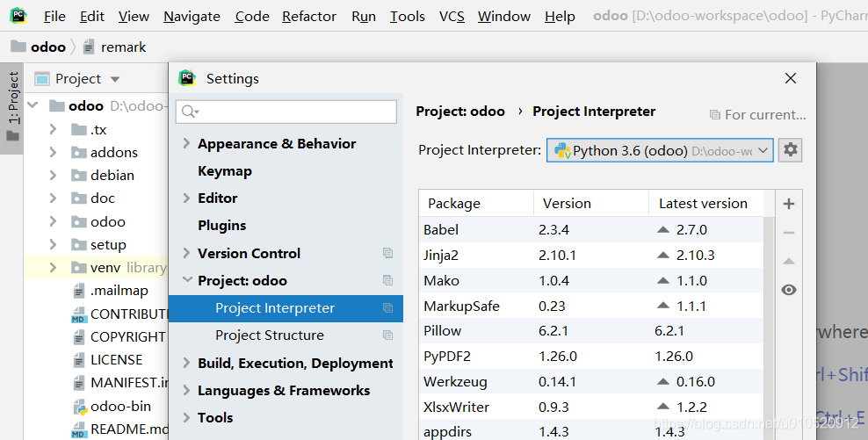Expand Tools settings section
868x440 pixels.
pyautogui.click(x=186, y=417)
